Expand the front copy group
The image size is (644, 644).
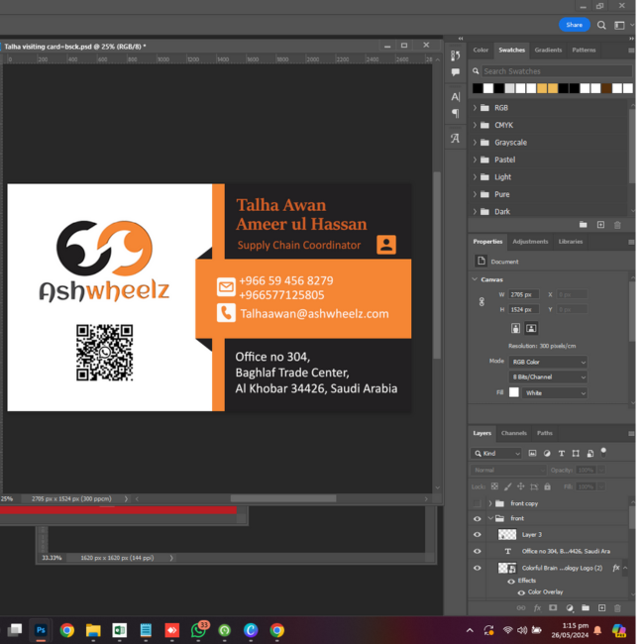[x=490, y=503]
